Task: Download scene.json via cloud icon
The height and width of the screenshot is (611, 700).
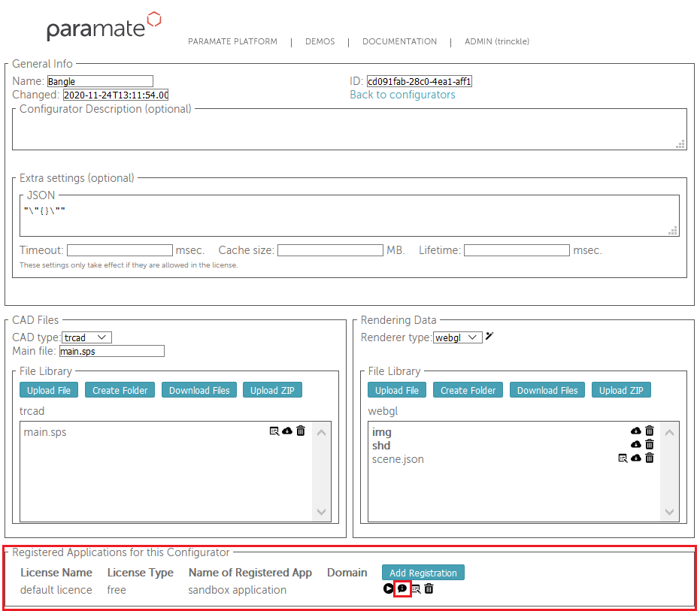Action: pyautogui.click(x=636, y=458)
